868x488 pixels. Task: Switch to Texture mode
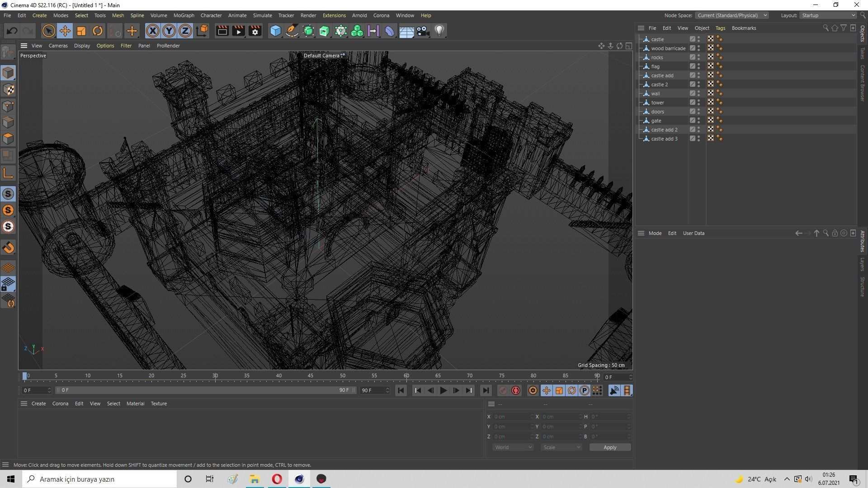click(8, 89)
